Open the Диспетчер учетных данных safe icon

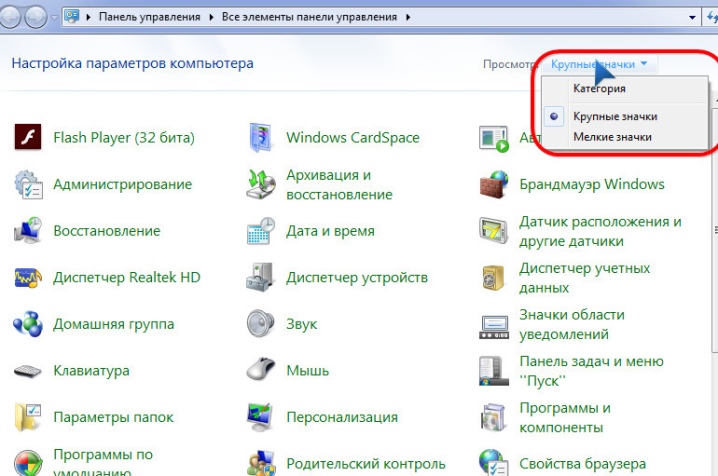493,278
